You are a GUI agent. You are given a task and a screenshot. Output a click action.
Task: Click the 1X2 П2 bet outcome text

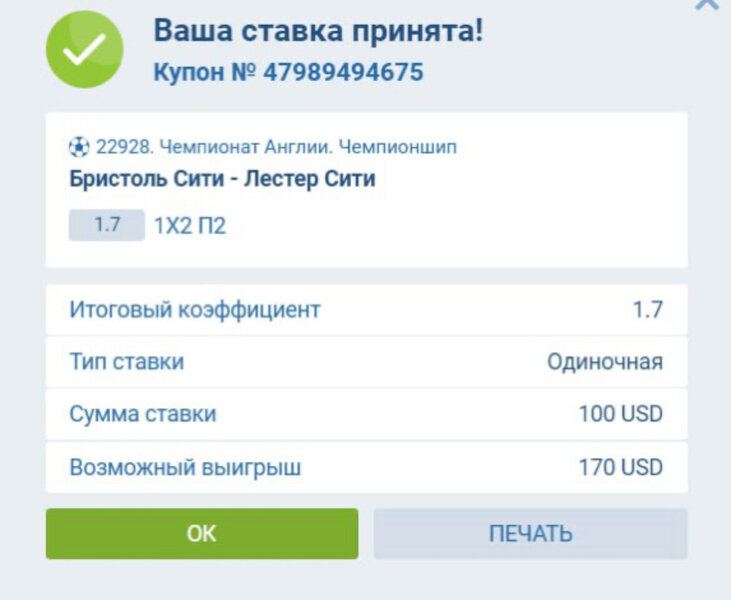[x=190, y=226]
